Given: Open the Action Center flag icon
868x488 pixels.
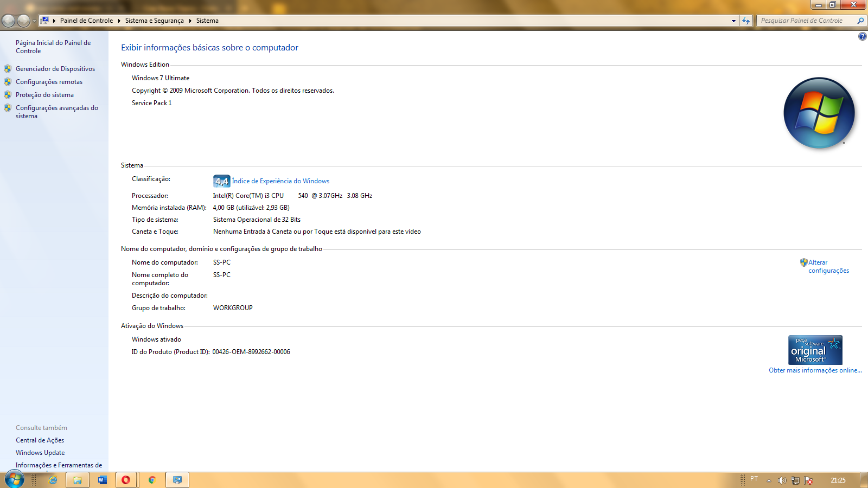Looking at the screenshot, I should tap(808, 480).
